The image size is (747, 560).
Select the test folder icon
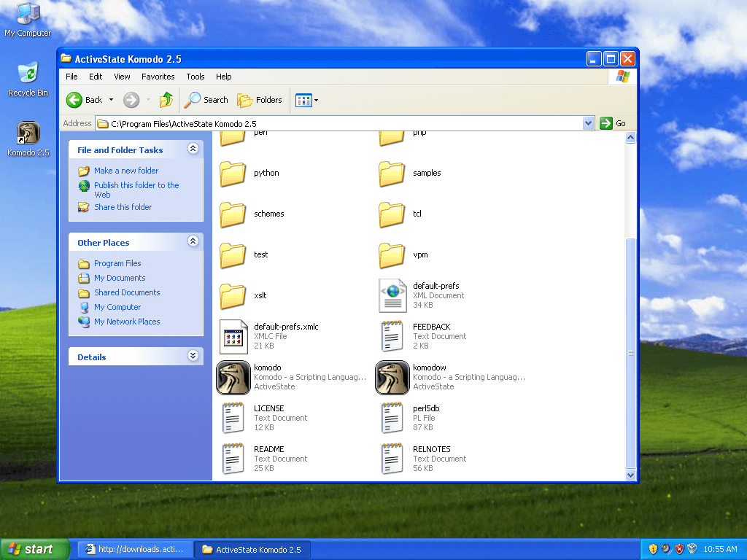pyautogui.click(x=233, y=256)
